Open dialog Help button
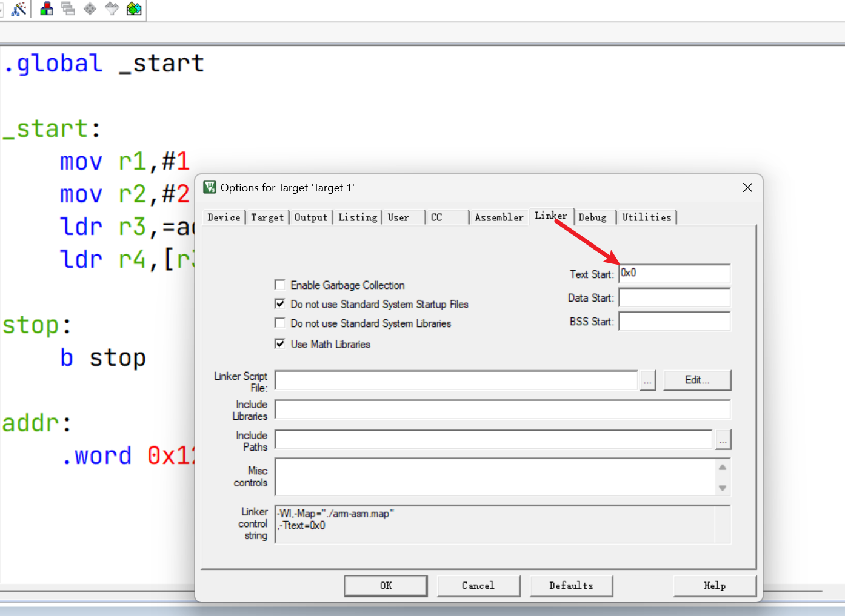 pyautogui.click(x=715, y=586)
